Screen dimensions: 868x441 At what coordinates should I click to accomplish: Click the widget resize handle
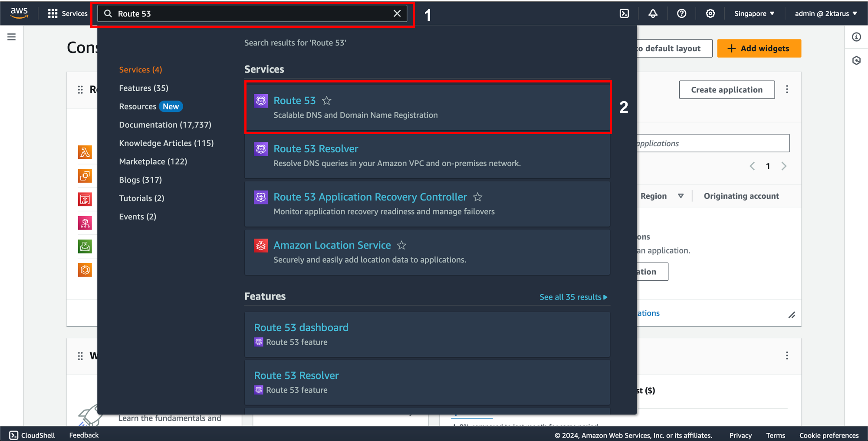[792, 315]
